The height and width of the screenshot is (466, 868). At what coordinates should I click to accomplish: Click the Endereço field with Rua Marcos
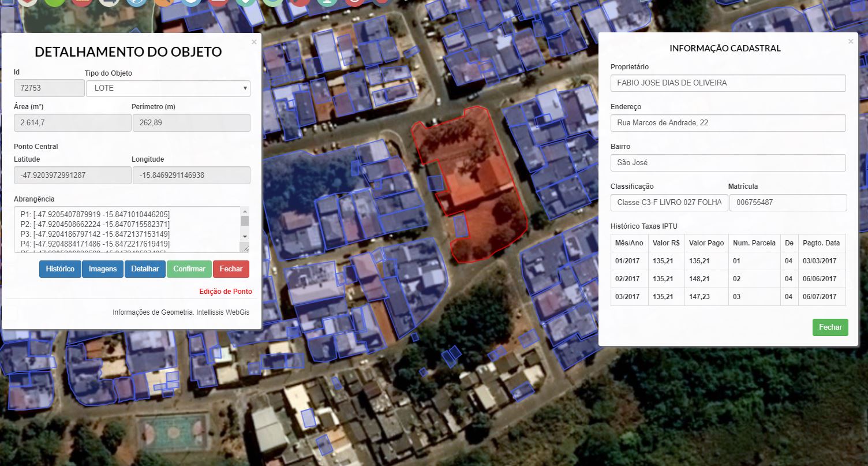(x=728, y=123)
